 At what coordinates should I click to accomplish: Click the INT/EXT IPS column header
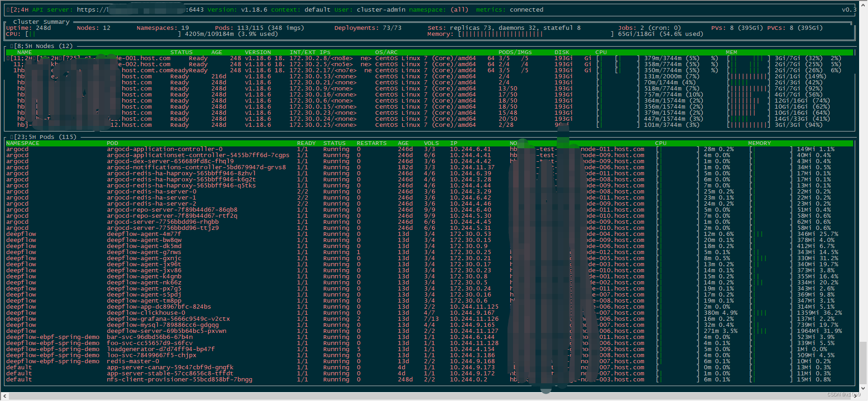tap(310, 52)
